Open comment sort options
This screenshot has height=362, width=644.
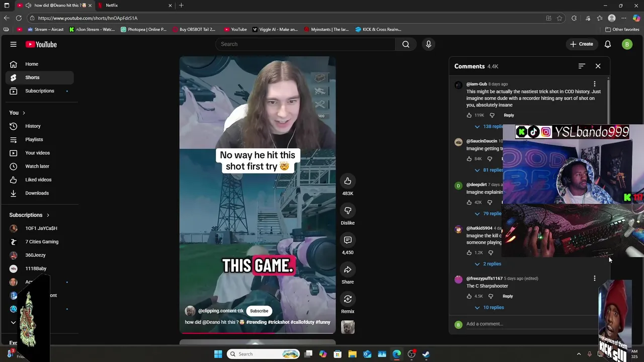582,66
